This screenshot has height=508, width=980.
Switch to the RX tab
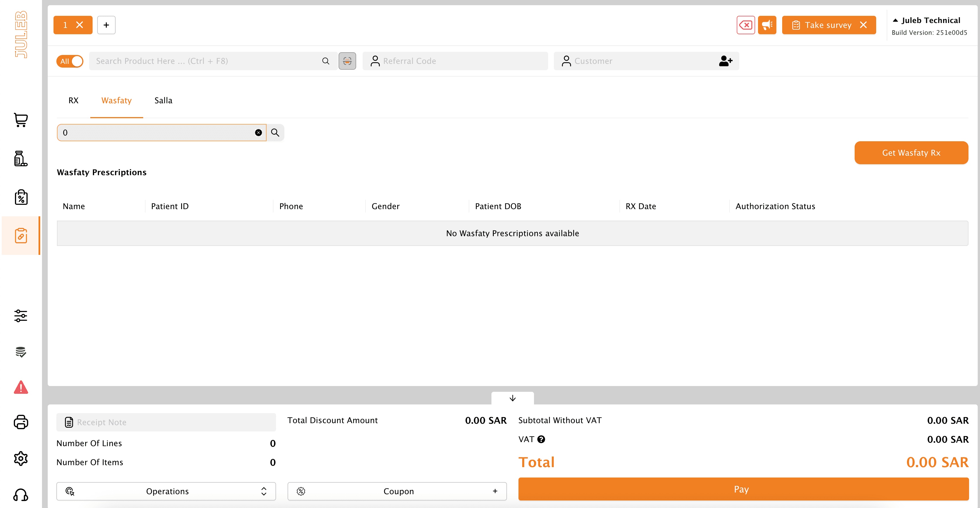coord(73,100)
